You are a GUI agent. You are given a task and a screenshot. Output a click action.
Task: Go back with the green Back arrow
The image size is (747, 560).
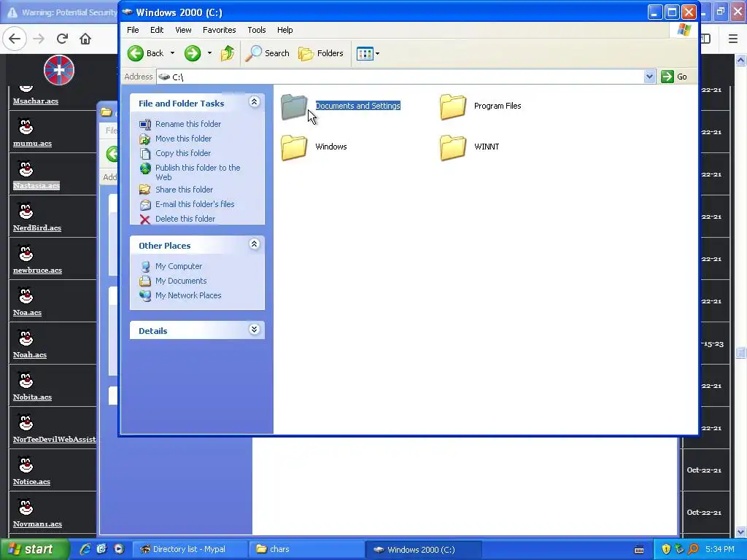click(146, 53)
